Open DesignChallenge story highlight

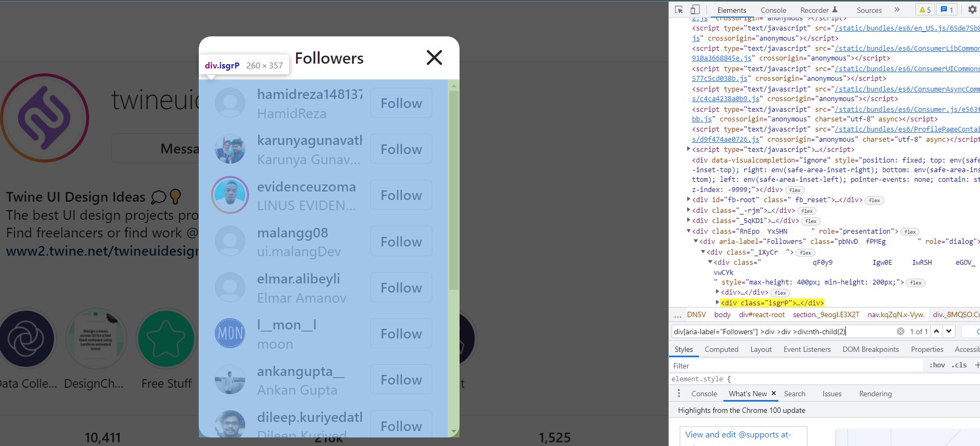[96, 339]
